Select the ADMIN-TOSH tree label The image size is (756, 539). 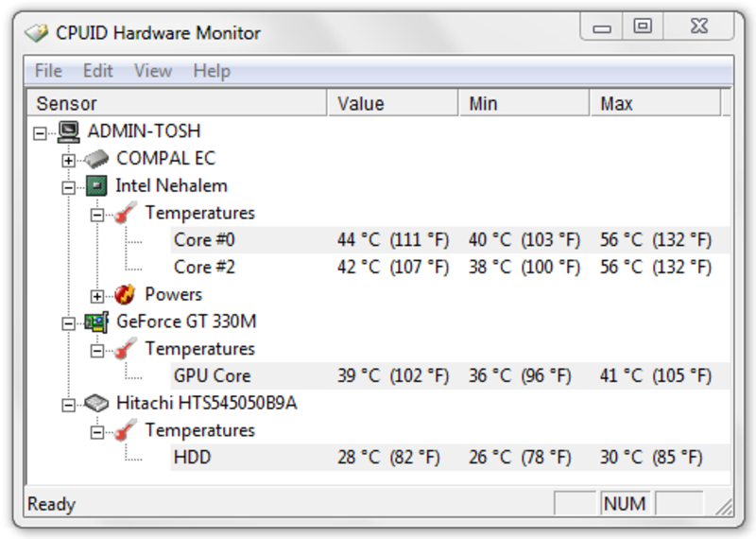click(x=144, y=131)
